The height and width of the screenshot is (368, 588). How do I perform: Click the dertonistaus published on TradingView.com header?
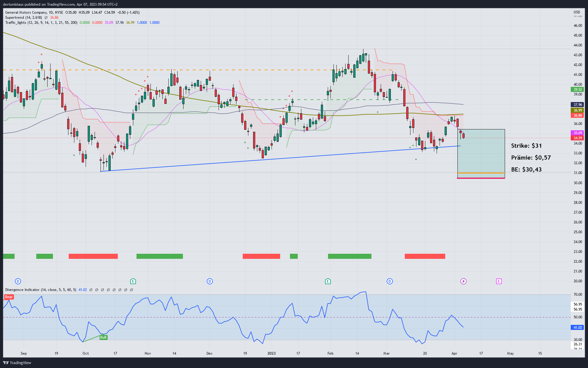coord(60,4)
